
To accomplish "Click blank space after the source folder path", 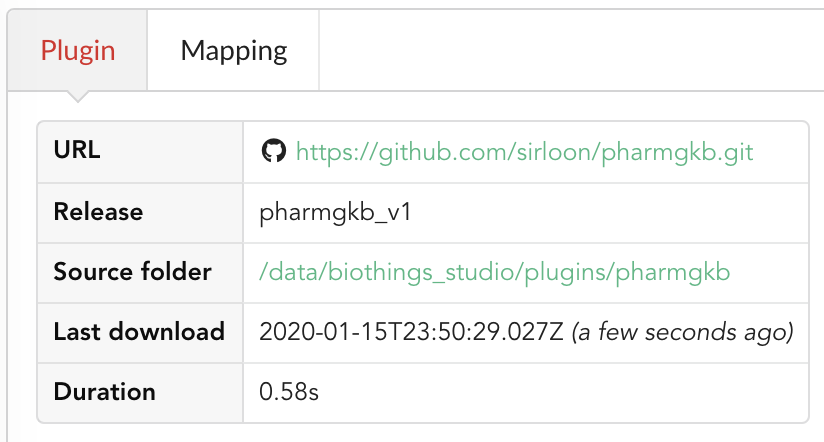I will point(769,272).
